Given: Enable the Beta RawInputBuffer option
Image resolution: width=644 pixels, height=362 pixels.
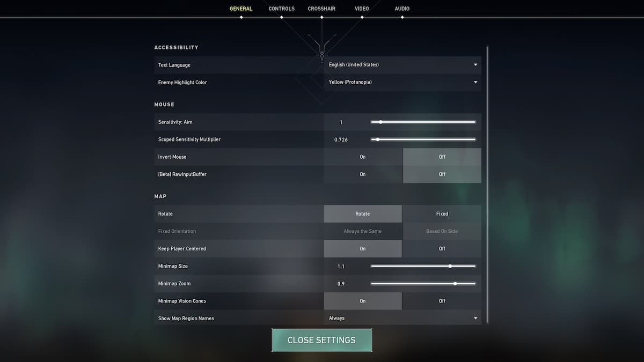Looking at the screenshot, I should [363, 174].
